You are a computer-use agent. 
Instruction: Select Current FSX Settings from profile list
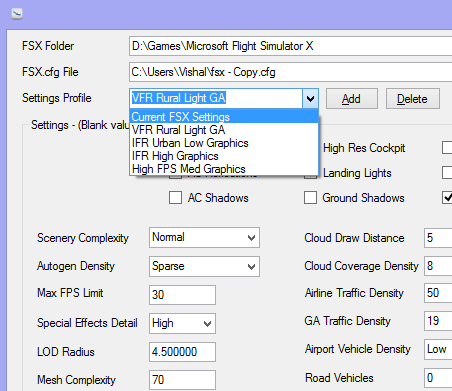[x=224, y=117]
